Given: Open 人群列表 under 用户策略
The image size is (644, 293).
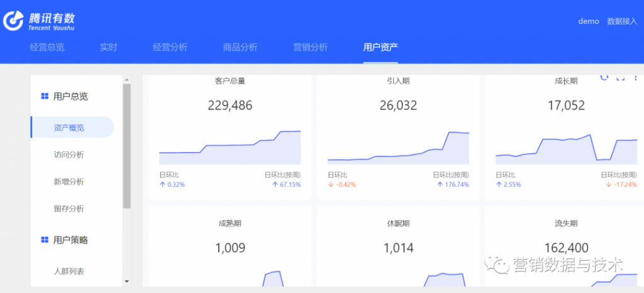Looking at the screenshot, I should pos(69,272).
